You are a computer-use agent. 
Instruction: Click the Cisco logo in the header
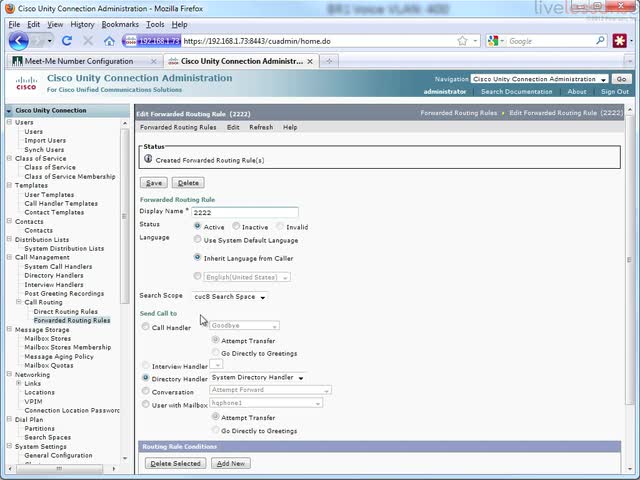pyautogui.click(x=26, y=83)
